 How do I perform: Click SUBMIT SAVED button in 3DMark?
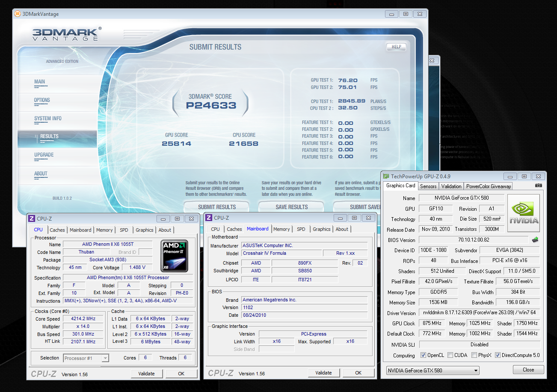(357, 207)
